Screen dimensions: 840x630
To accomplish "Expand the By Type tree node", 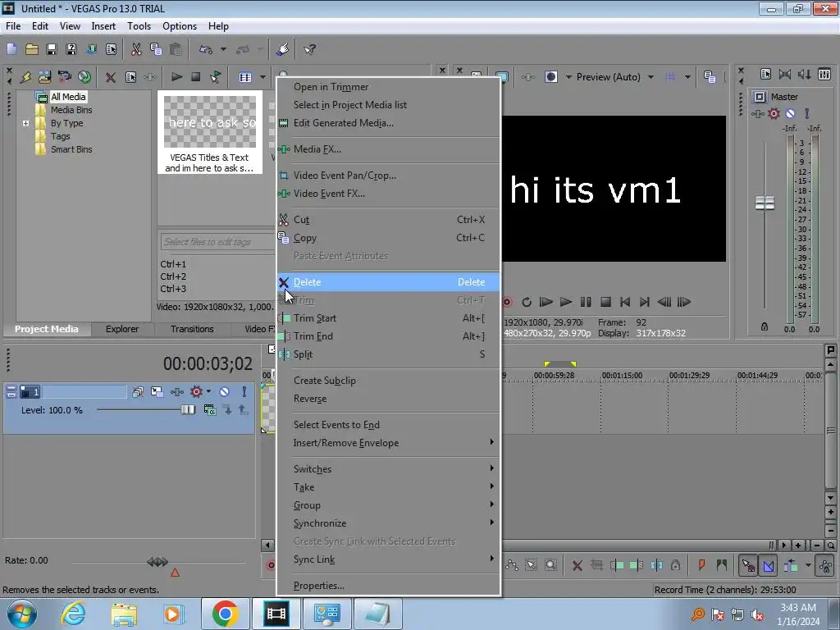I will click(x=25, y=123).
